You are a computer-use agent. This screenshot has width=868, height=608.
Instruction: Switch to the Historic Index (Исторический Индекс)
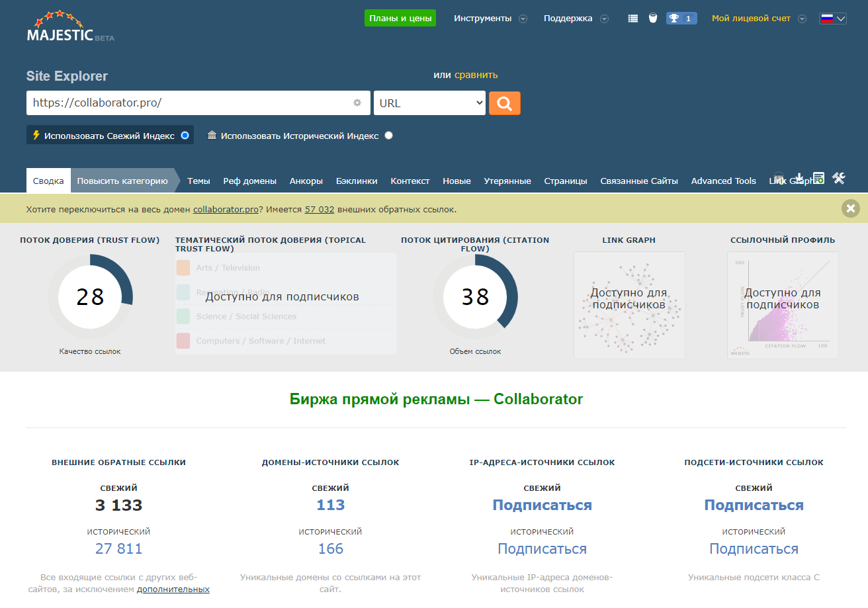[x=388, y=135]
